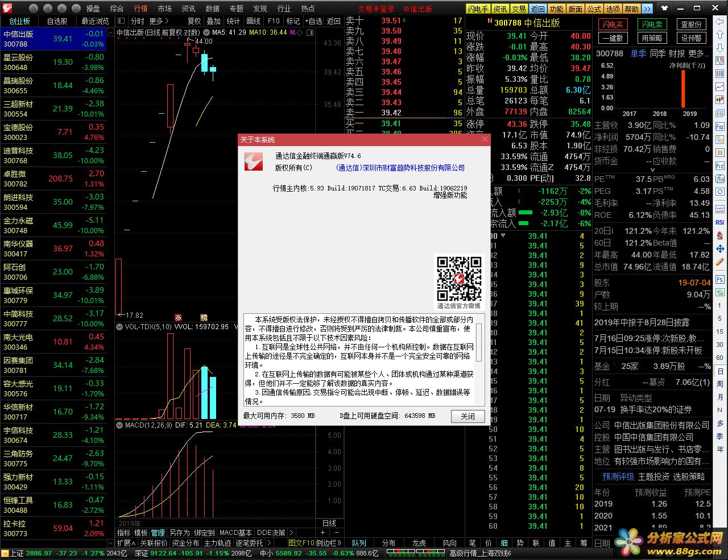
Task: Switch to the 60-minute period in right sidebar
Action: pyautogui.click(x=720, y=358)
